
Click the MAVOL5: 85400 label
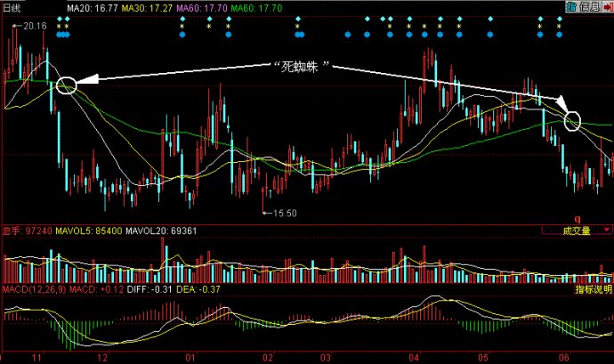[89, 231]
